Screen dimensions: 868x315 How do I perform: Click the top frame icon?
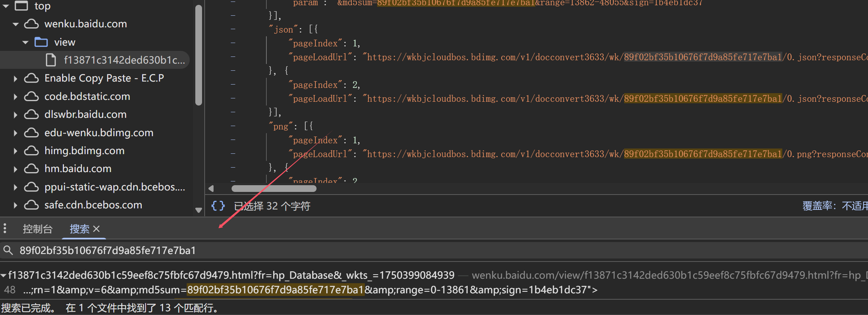(21, 6)
